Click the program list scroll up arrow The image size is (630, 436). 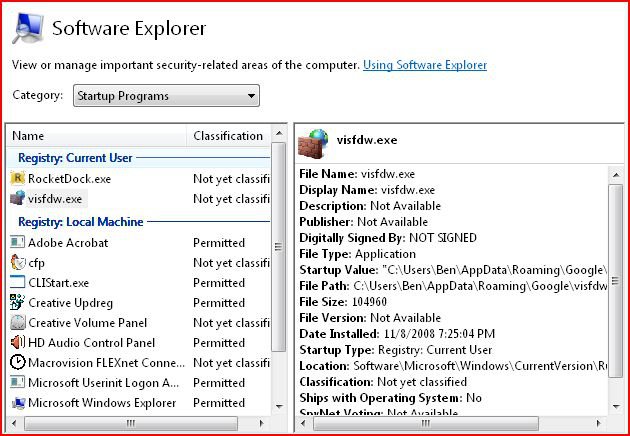click(279, 133)
